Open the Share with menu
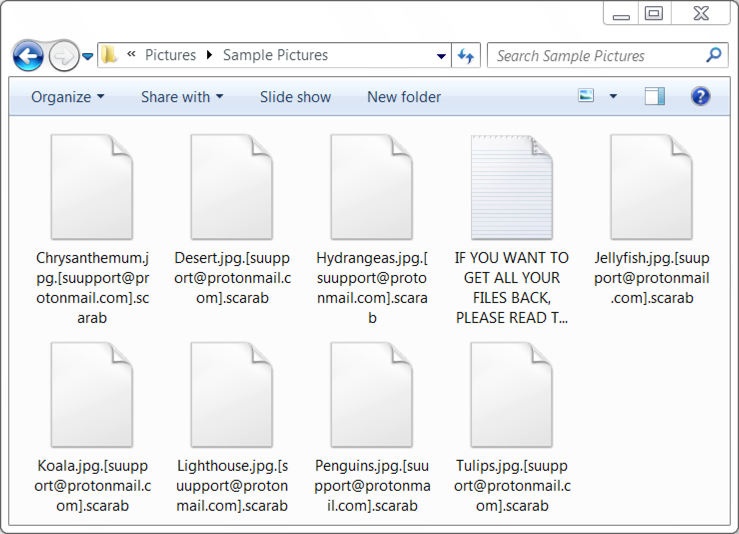The width and height of the screenshot is (739, 534). [182, 97]
